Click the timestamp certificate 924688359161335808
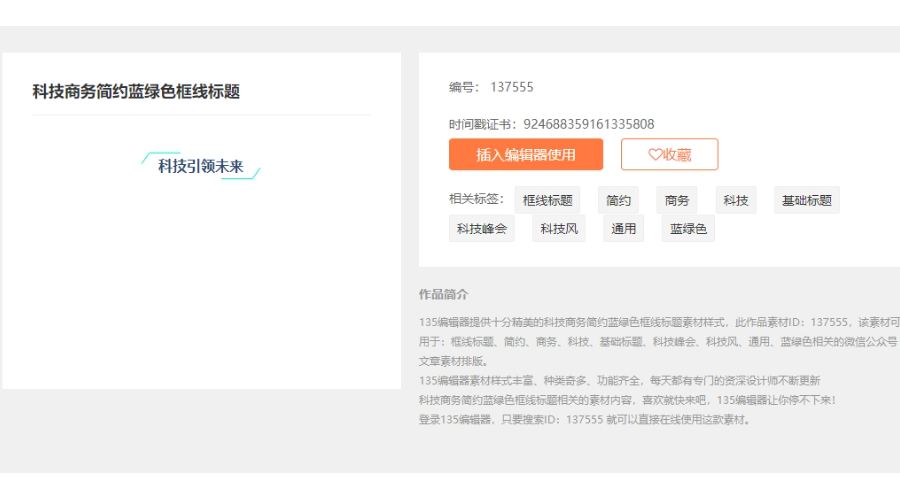Screen dimensions: 900x500 (x=588, y=124)
